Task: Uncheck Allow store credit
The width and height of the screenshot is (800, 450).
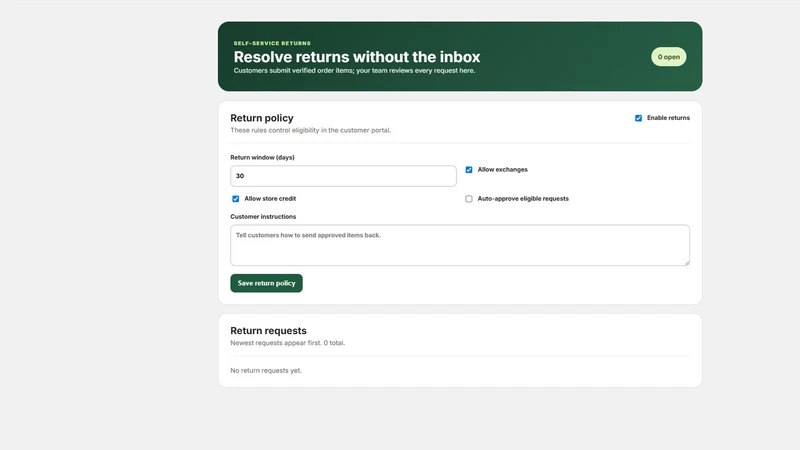Action: (x=236, y=199)
